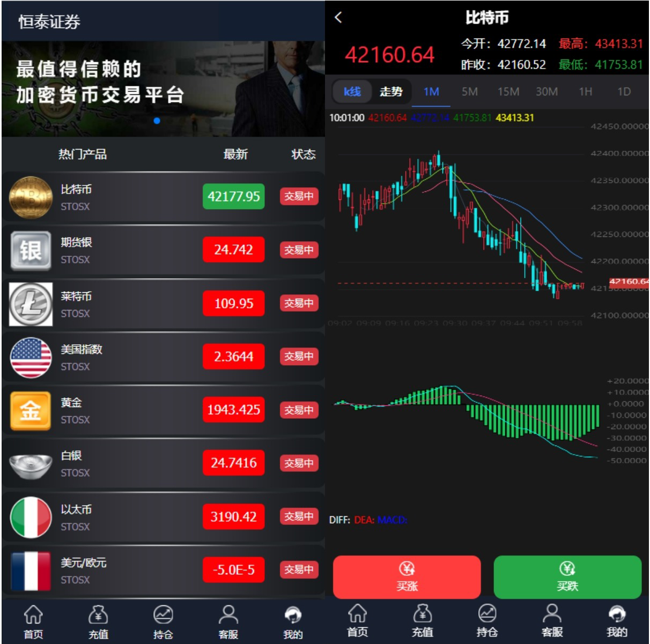This screenshot has width=650, height=644.
Task: Tap the gold 金 product icon
Action: point(31,411)
